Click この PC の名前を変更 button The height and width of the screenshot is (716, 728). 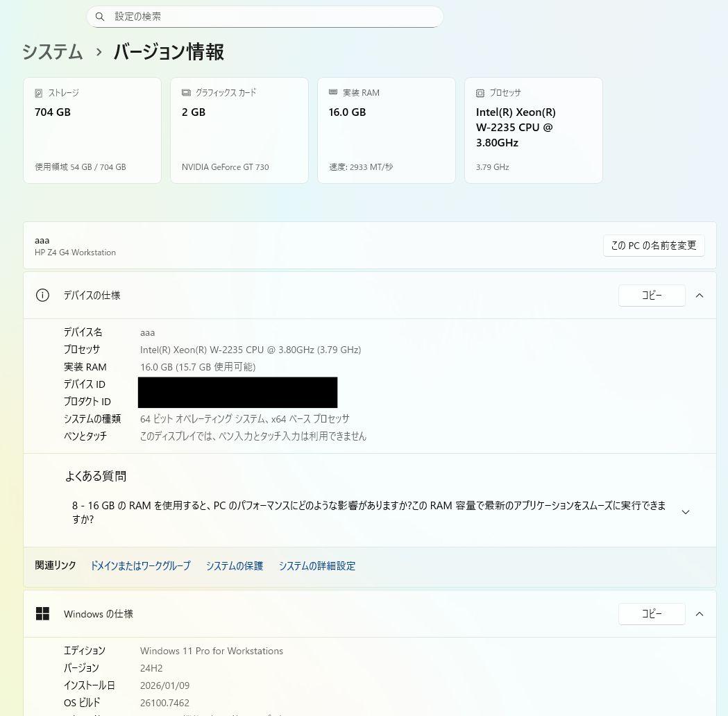[x=653, y=245]
